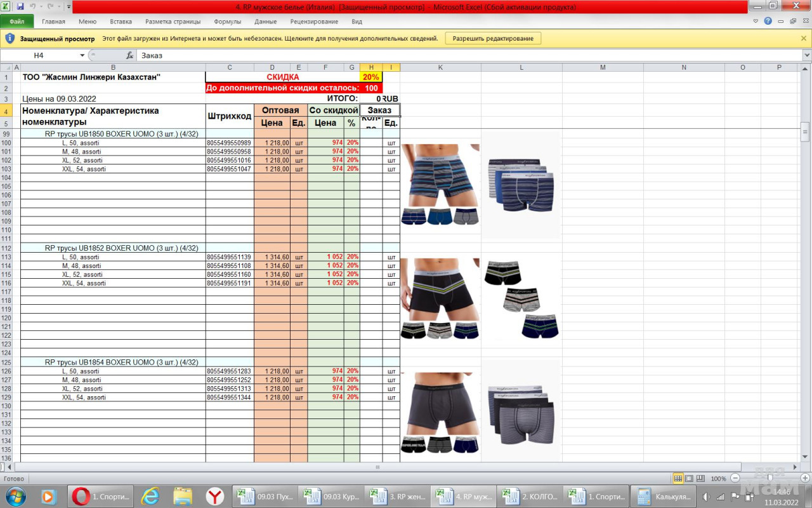Click the Разрешить редактирование button
This screenshot has height=508, width=812.
[493, 38]
